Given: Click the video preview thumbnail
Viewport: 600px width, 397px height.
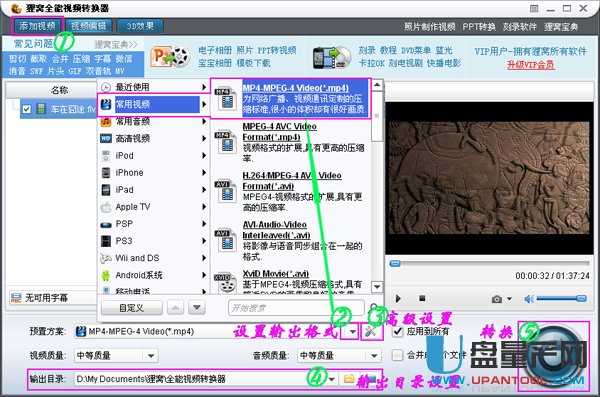Looking at the screenshot, I should coord(489,178).
